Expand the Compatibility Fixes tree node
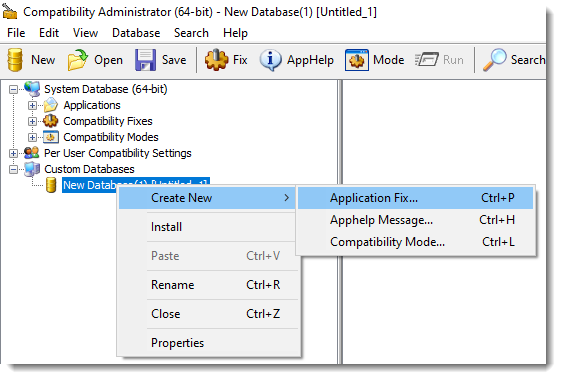Viewport: 561px width, 379px height. click(x=32, y=121)
